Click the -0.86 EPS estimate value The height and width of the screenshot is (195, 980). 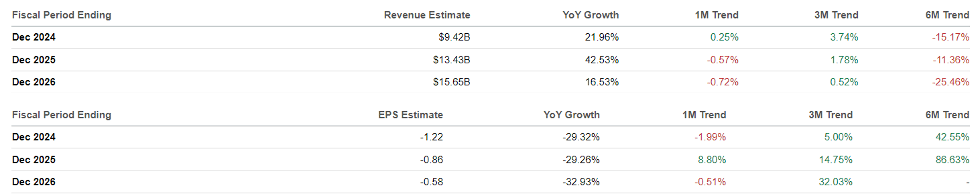pyautogui.click(x=431, y=160)
